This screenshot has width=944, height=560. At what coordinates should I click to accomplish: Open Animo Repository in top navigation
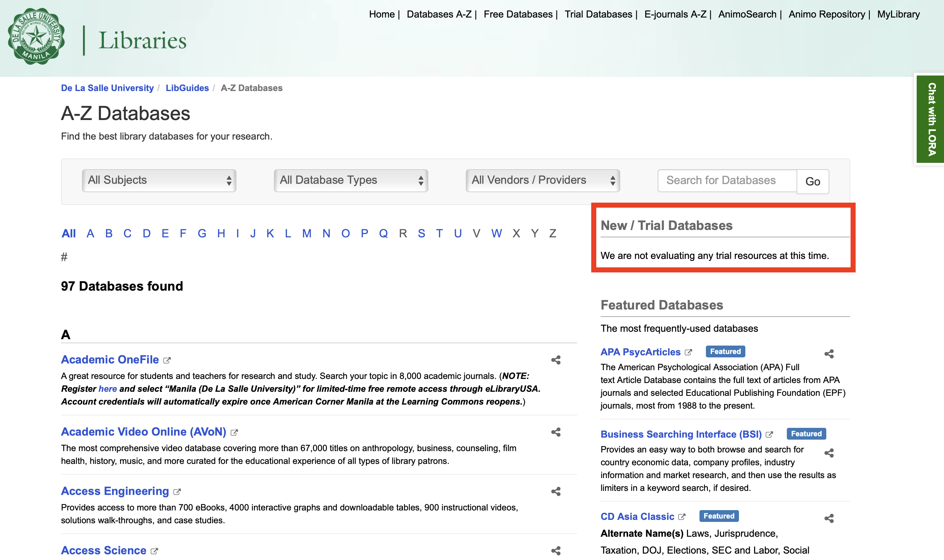(x=827, y=14)
